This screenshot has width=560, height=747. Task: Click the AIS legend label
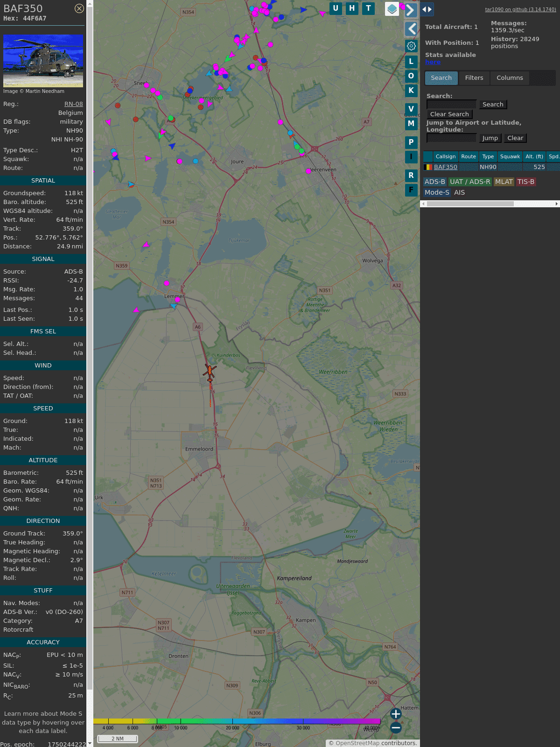460,192
